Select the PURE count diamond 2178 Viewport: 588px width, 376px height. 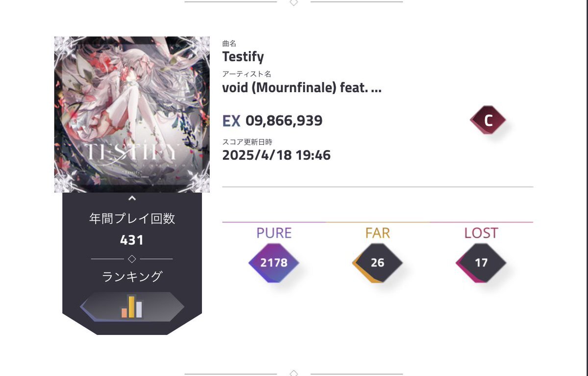[274, 263]
